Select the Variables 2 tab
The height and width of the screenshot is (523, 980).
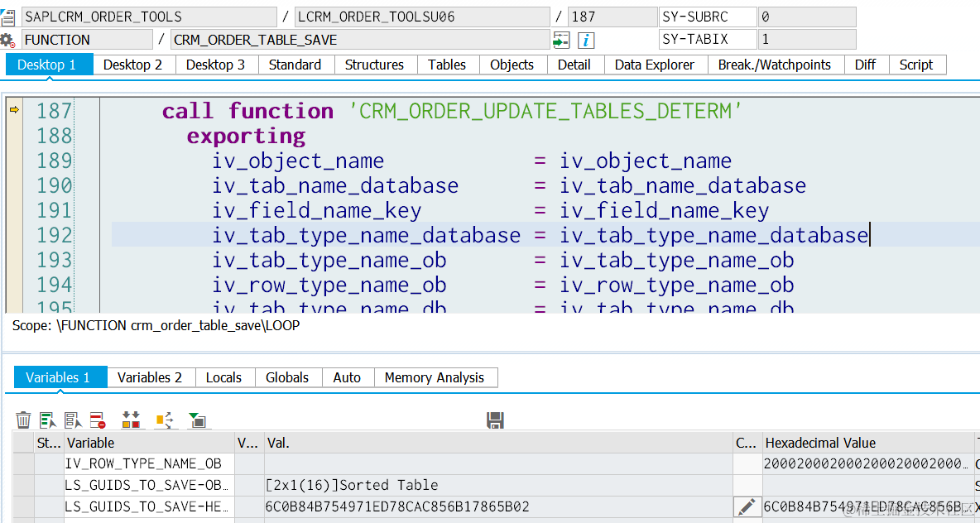click(150, 377)
